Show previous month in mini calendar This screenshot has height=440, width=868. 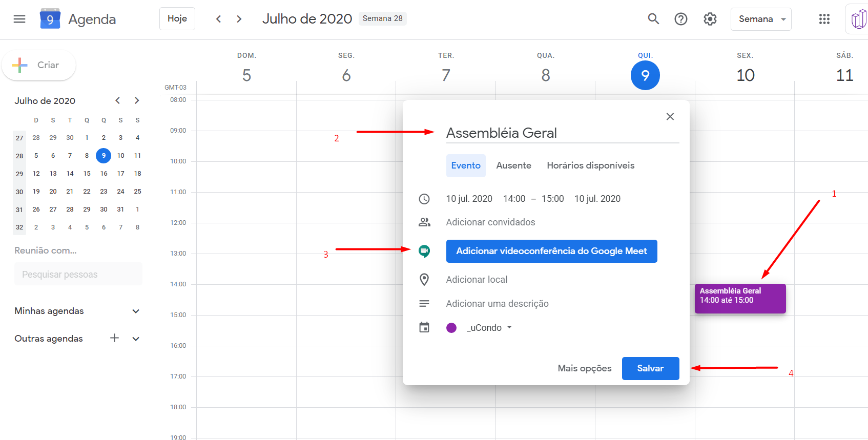point(118,100)
